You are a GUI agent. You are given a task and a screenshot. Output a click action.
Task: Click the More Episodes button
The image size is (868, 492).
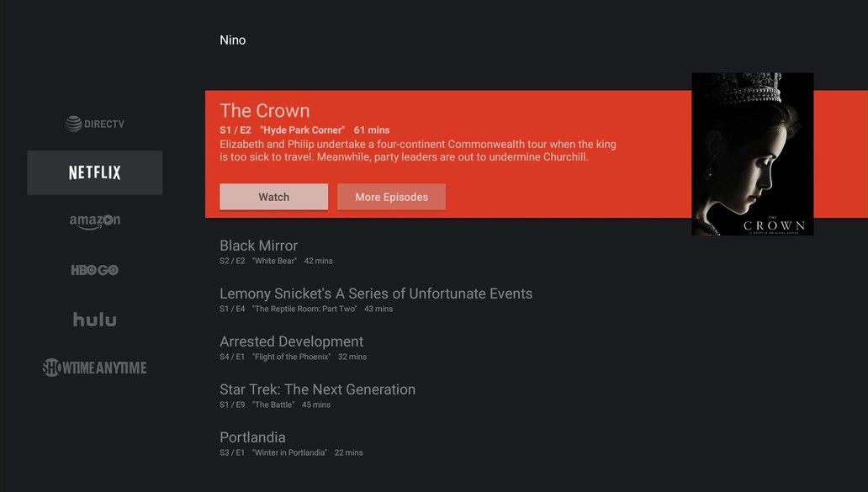(391, 197)
